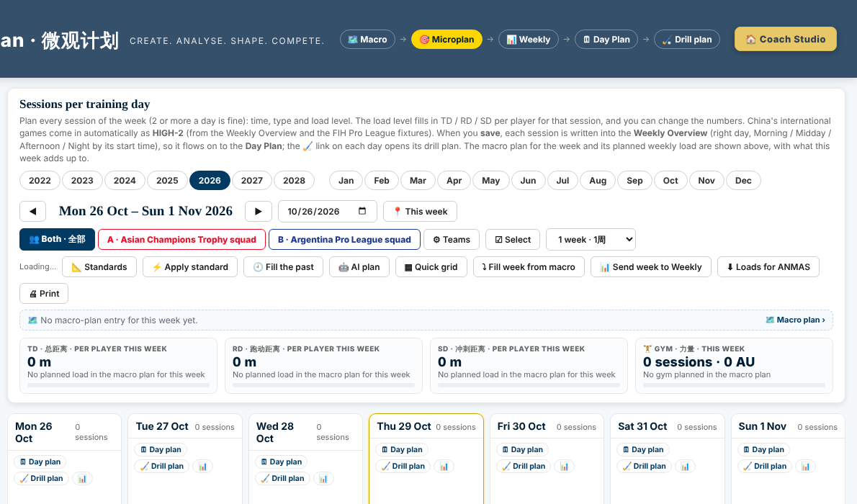Open the week-length dropdown showing 1 week
This screenshot has width=857, height=504.
coord(591,240)
